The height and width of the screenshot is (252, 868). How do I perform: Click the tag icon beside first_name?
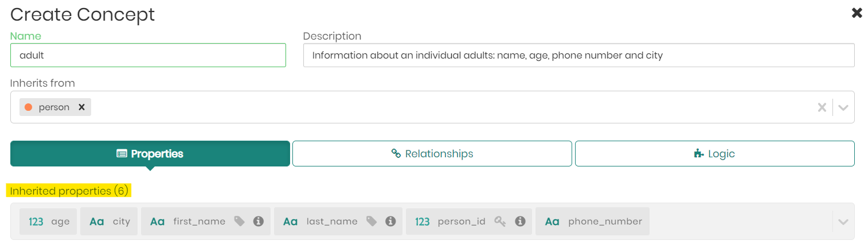240,221
